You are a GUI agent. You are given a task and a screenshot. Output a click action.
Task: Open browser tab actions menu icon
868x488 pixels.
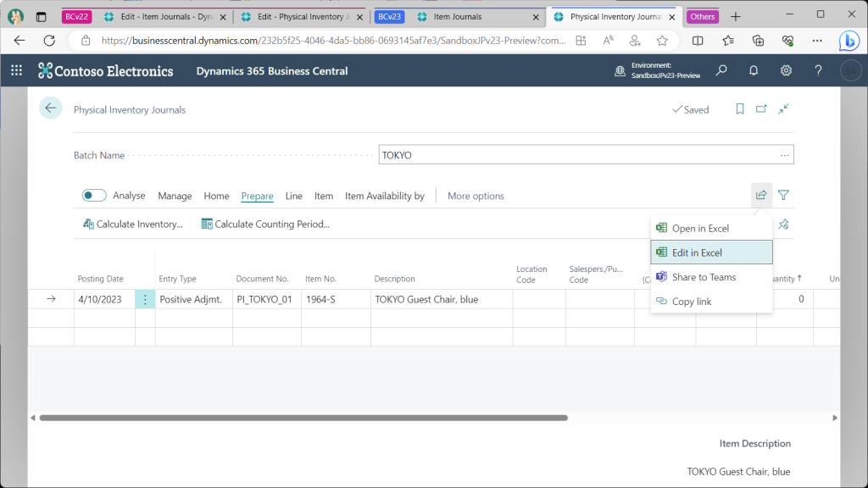point(41,17)
